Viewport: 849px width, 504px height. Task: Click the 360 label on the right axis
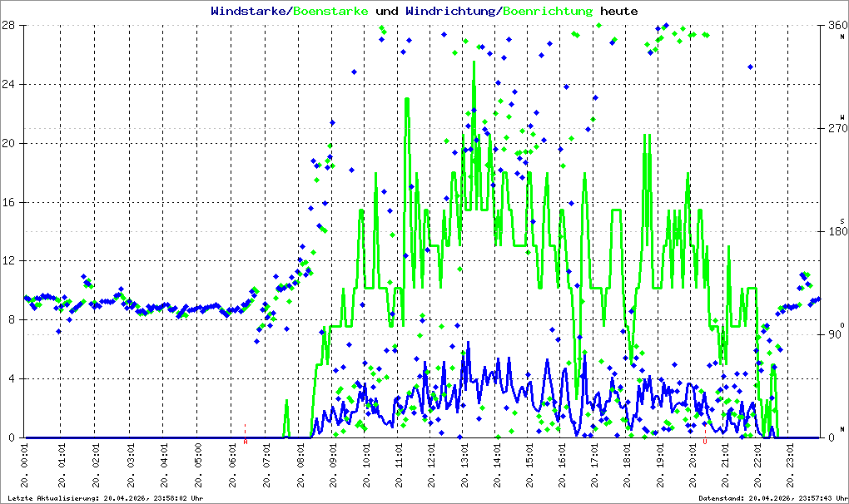pos(837,26)
